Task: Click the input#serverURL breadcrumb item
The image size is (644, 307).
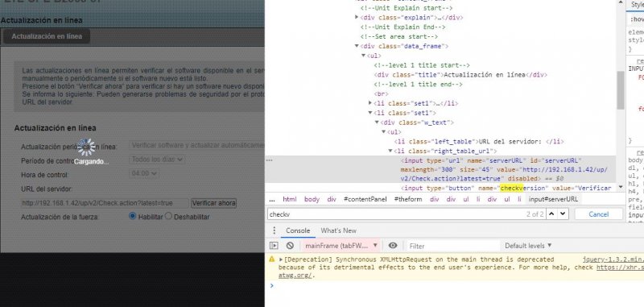Action: pos(553,199)
